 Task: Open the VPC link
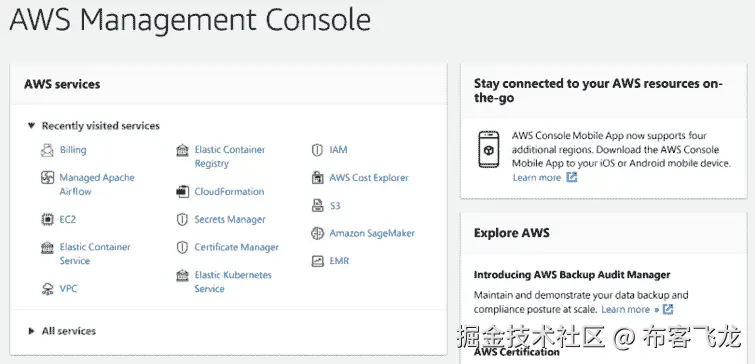(x=68, y=289)
